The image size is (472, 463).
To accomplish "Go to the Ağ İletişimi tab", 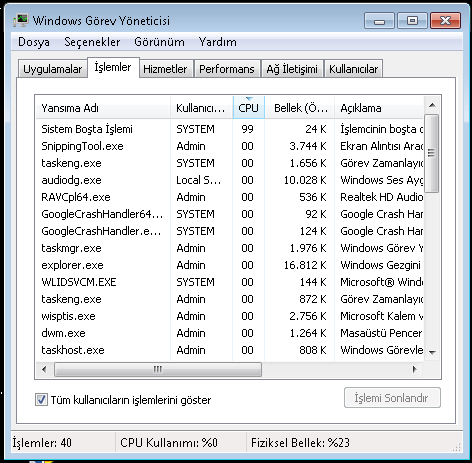I will click(292, 69).
